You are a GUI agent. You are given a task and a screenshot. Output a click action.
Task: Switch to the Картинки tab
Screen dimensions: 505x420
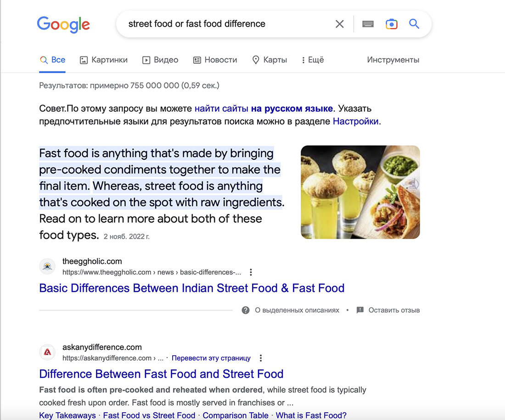[103, 60]
